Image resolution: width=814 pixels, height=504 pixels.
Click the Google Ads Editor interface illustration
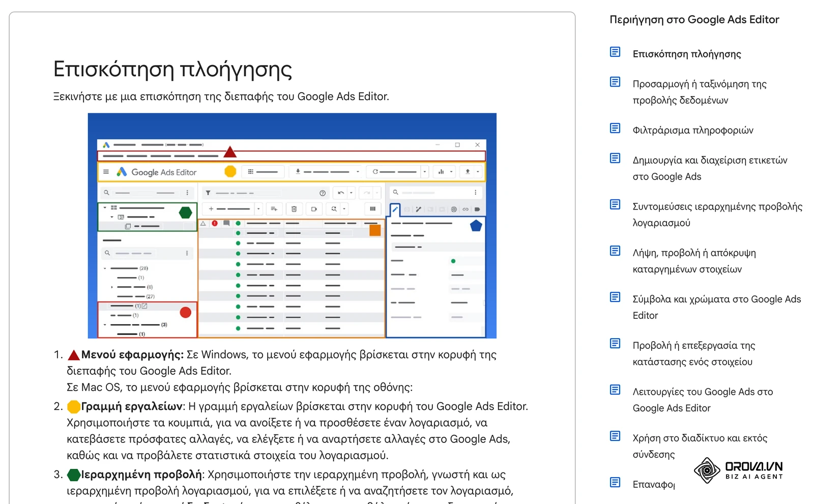pos(292,225)
